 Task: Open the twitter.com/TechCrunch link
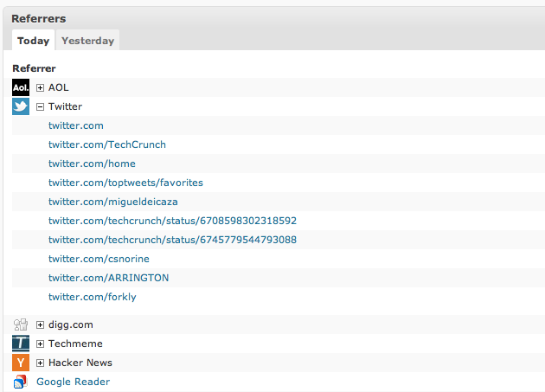point(106,145)
